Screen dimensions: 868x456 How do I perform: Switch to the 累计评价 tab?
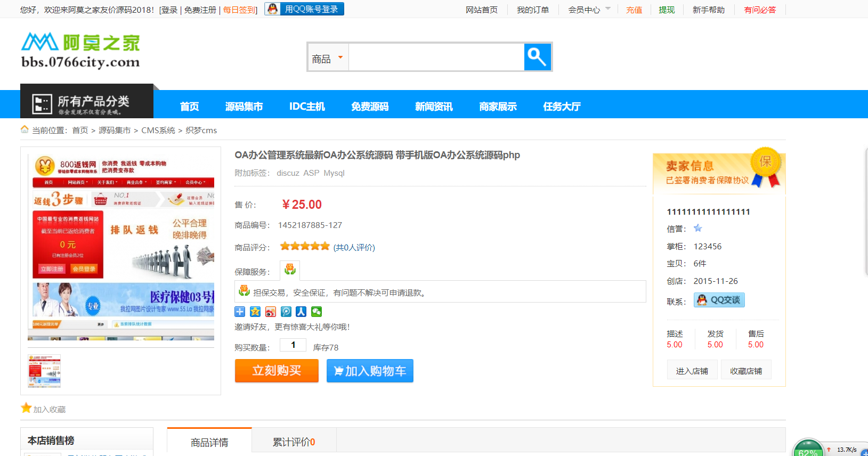[x=294, y=442]
